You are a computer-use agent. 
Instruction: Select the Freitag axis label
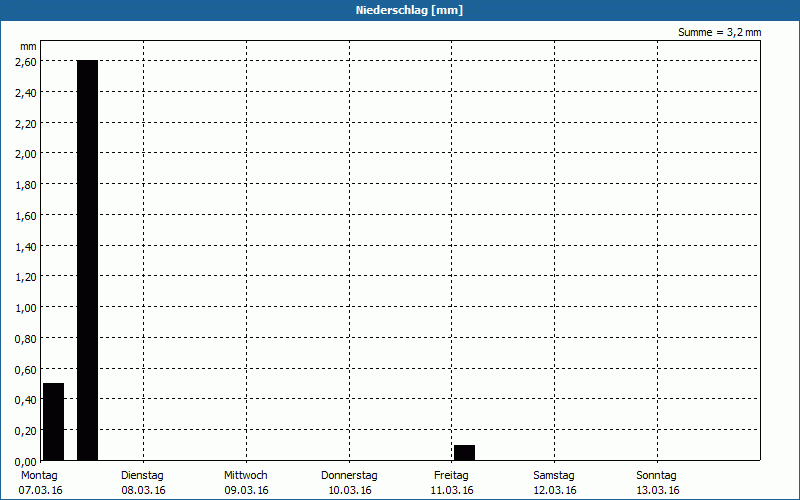(451, 476)
